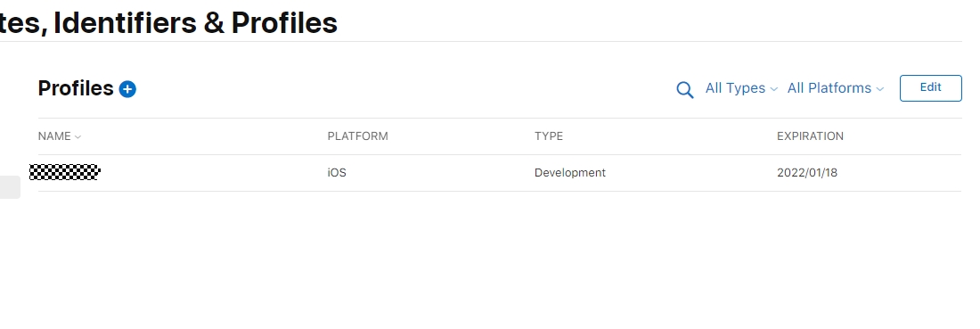Select the PLATFORM column header
Viewport: 980px width, 329px height.
357,136
